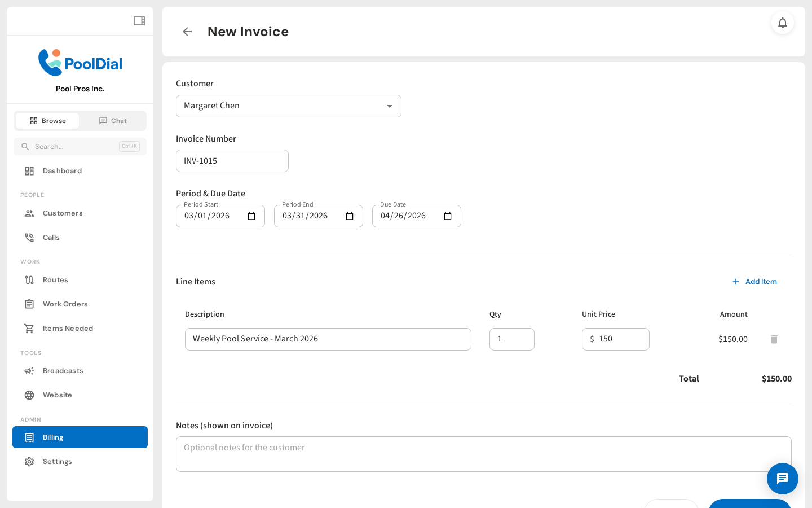Image resolution: width=812 pixels, height=508 pixels.
Task: Open the Dashboard
Action: tap(62, 170)
